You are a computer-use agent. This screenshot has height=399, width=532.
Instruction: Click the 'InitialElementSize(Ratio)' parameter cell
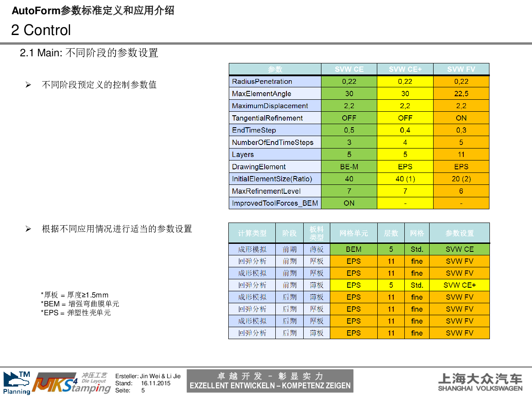[x=275, y=179]
